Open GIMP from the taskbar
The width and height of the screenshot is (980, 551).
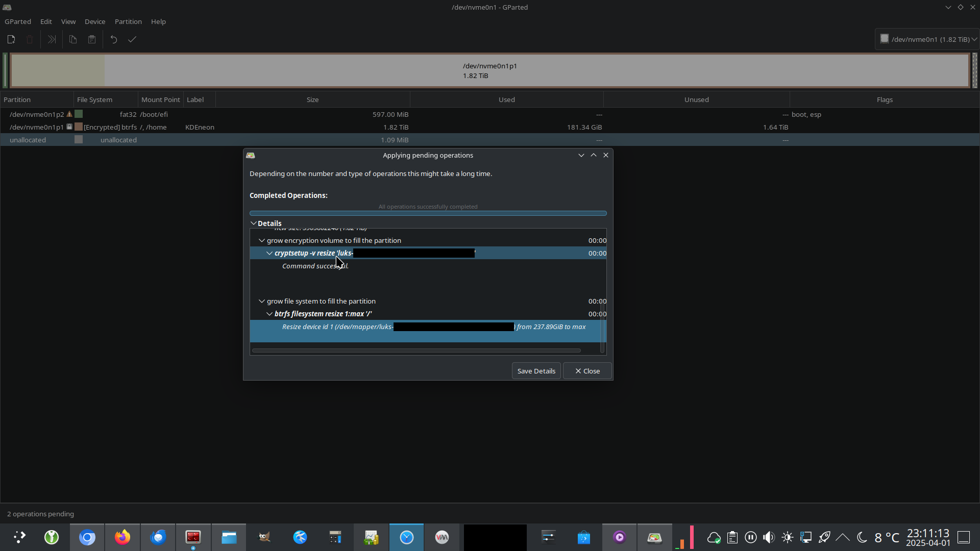tap(264, 537)
